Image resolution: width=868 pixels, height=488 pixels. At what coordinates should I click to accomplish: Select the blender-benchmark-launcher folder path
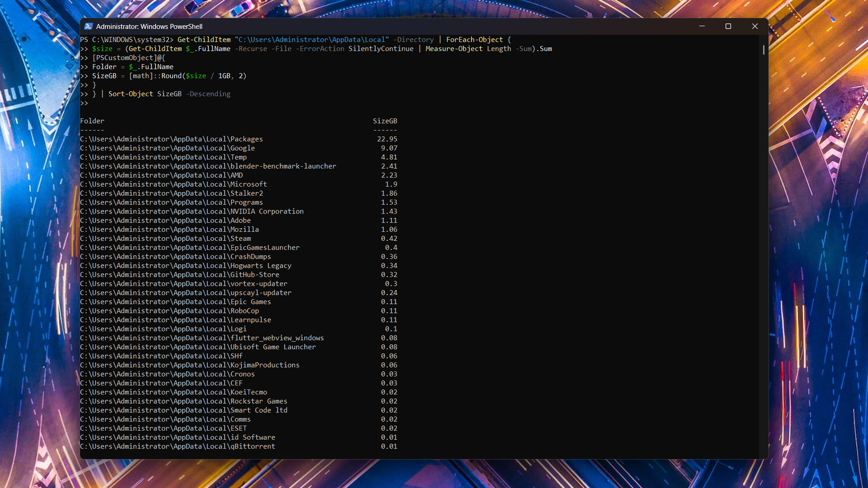pyautogui.click(x=208, y=166)
